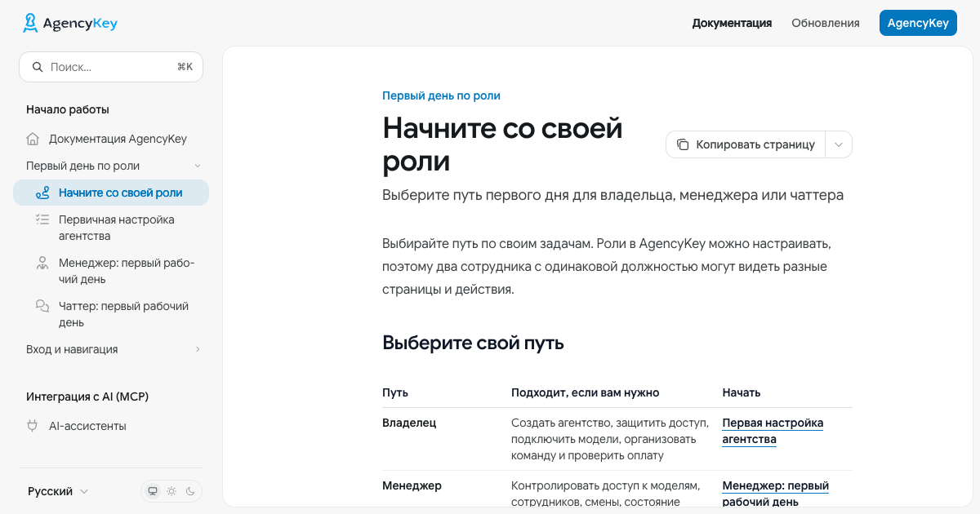This screenshot has height=514, width=980.
Task: Click the Менеджер row label in table
Action: point(412,485)
